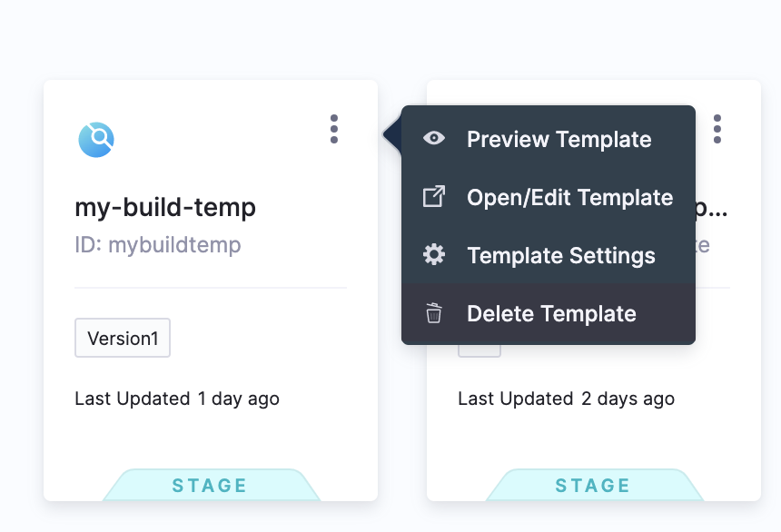The width and height of the screenshot is (781, 532).
Task: Open the three-dot menu on the second template card
Action: pyautogui.click(x=717, y=129)
